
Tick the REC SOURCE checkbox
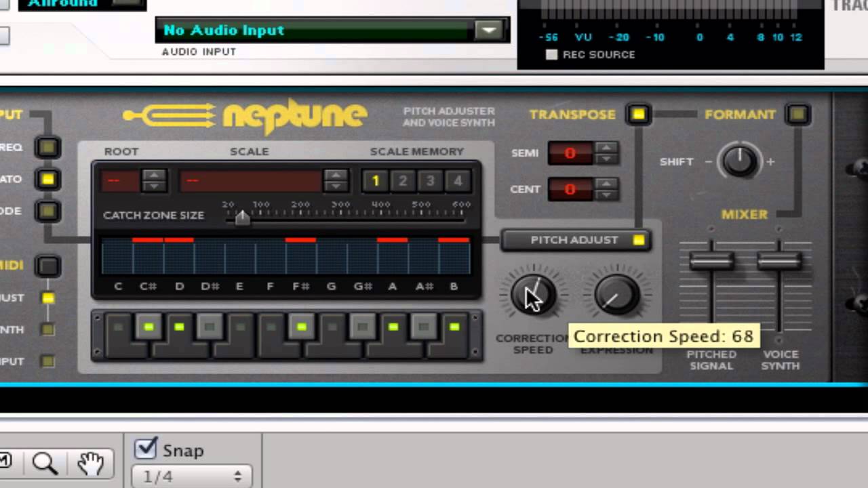[x=551, y=54]
